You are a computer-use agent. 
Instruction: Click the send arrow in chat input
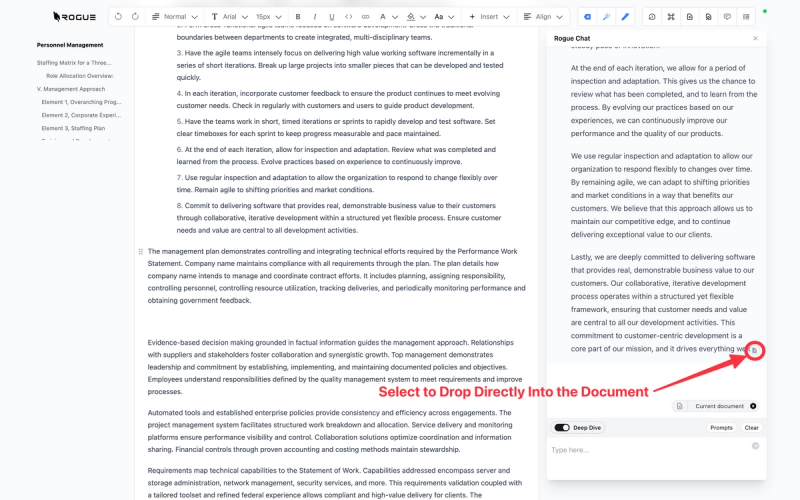coord(755,446)
